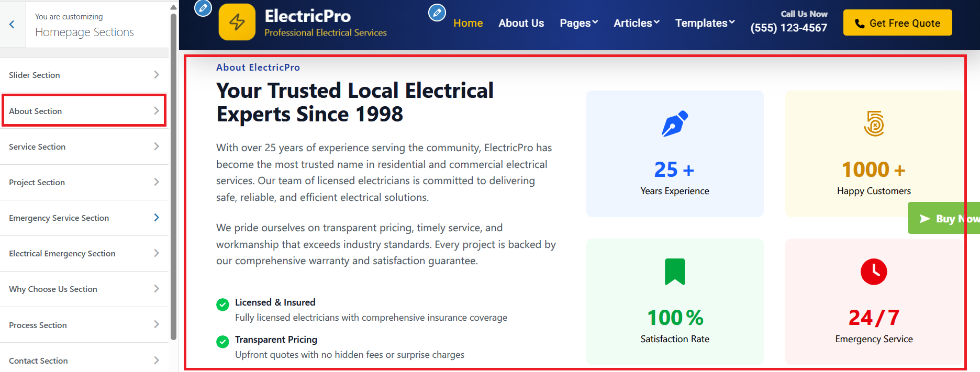Open the Slider Section panel

tap(84, 75)
